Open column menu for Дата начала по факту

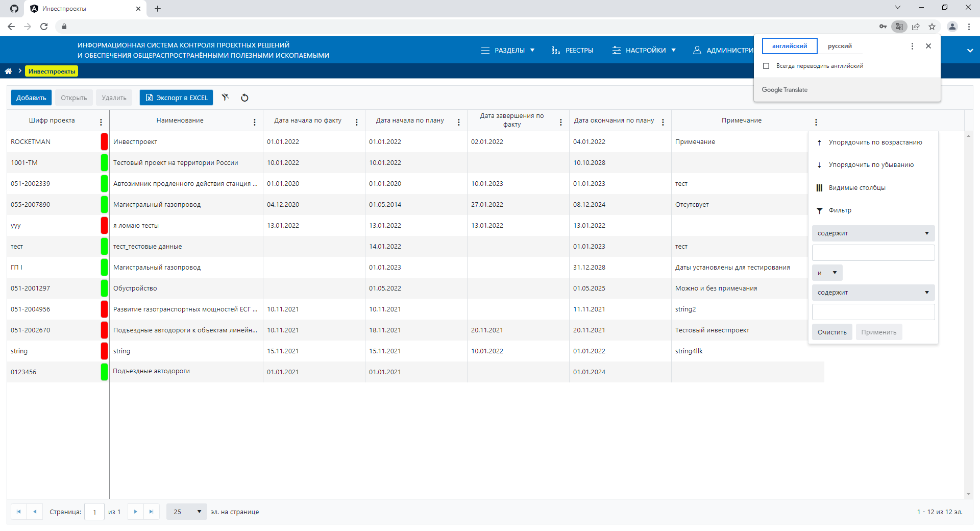click(x=356, y=122)
